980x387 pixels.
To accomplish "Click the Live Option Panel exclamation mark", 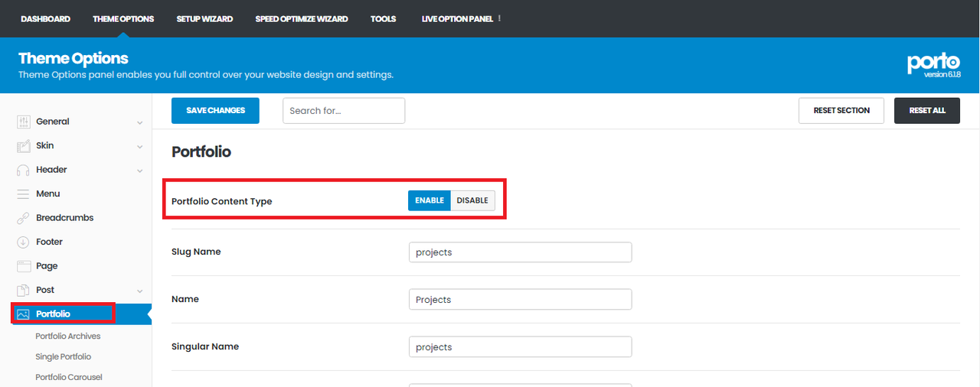I will point(499,18).
